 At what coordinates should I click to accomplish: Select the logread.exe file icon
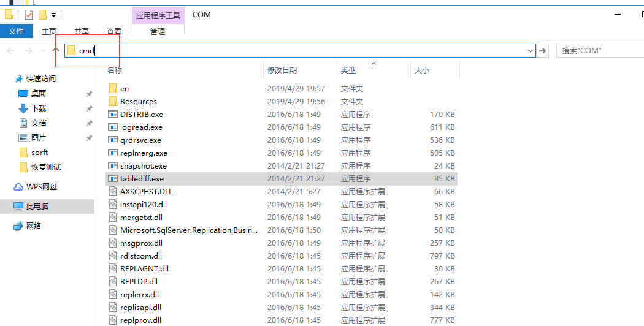[113, 127]
